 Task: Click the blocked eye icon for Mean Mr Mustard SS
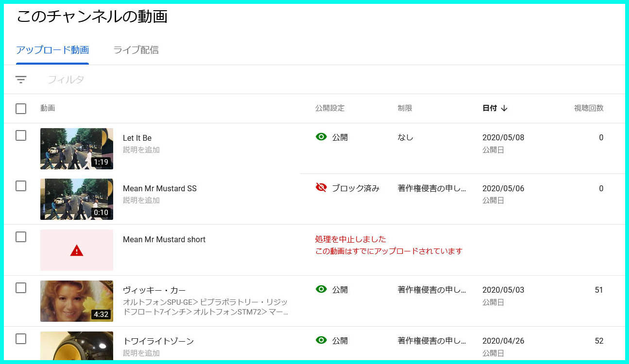pyautogui.click(x=321, y=188)
